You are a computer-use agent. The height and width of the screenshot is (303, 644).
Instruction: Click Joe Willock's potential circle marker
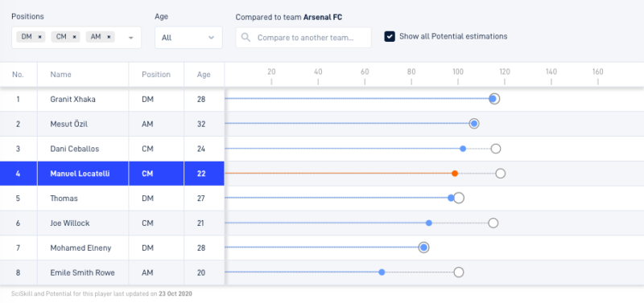[493, 223]
